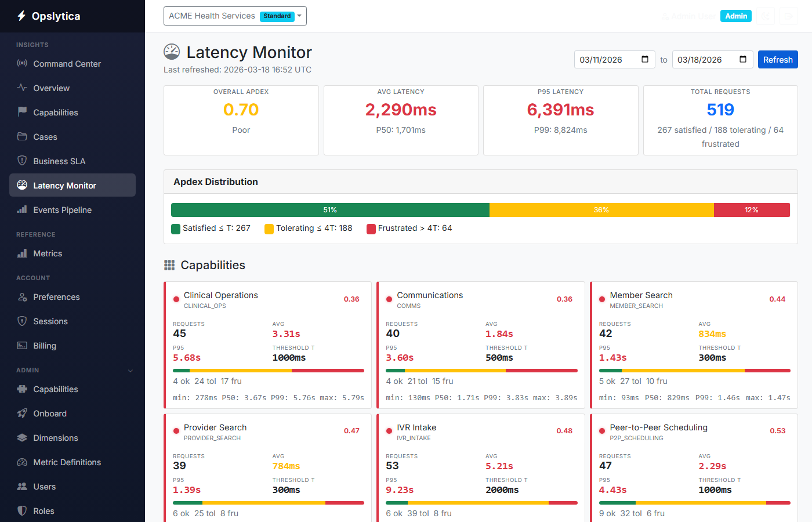Click the Metrics chart icon under Reference
The image size is (812, 522).
click(x=21, y=253)
